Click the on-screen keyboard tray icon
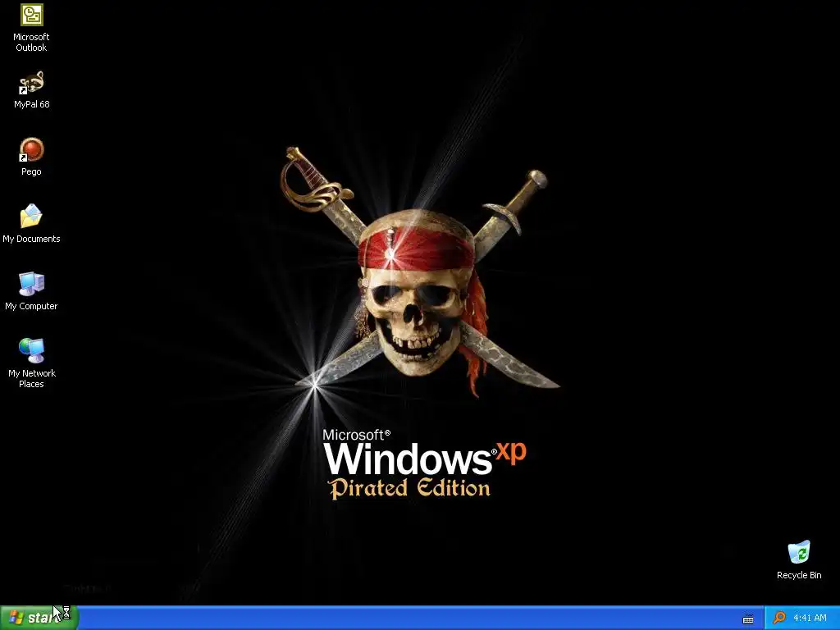Image resolution: width=840 pixels, height=630 pixels. pyautogui.click(x=748, y=619)
